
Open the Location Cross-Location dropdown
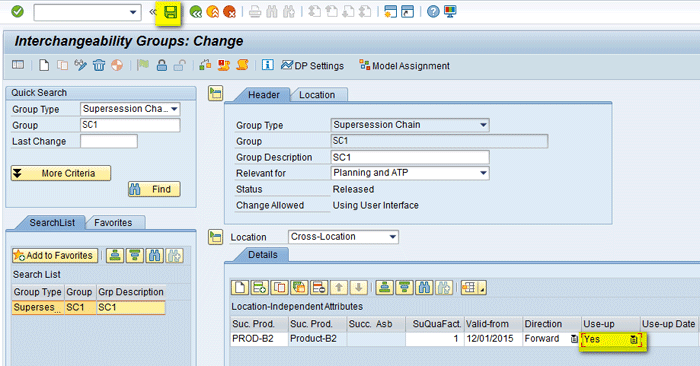393,237
